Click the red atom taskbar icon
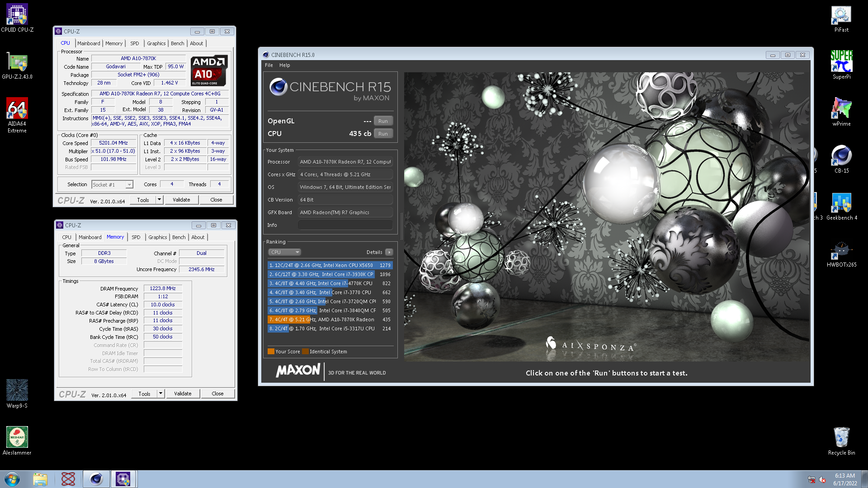The image size is (868, 488). 68,479
